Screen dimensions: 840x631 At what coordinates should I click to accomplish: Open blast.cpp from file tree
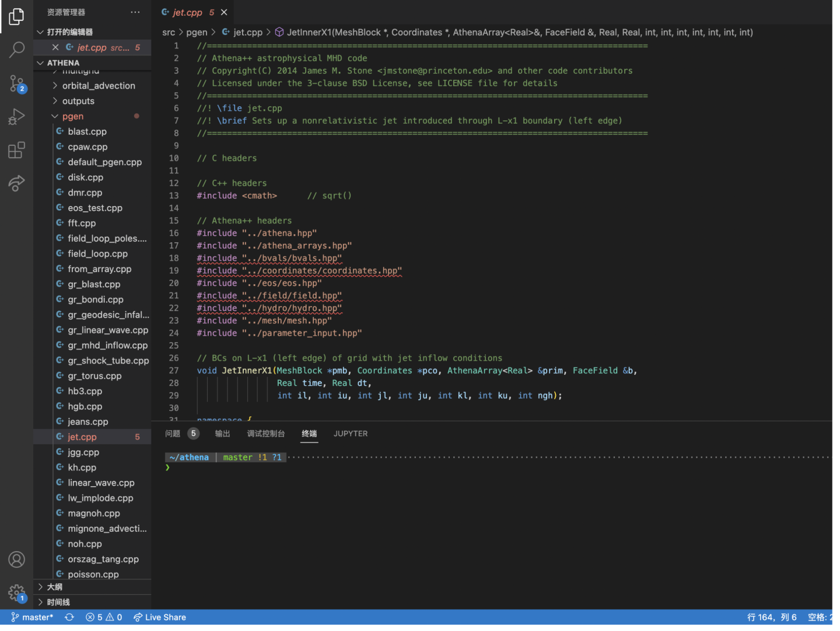(x=87, y=131)
